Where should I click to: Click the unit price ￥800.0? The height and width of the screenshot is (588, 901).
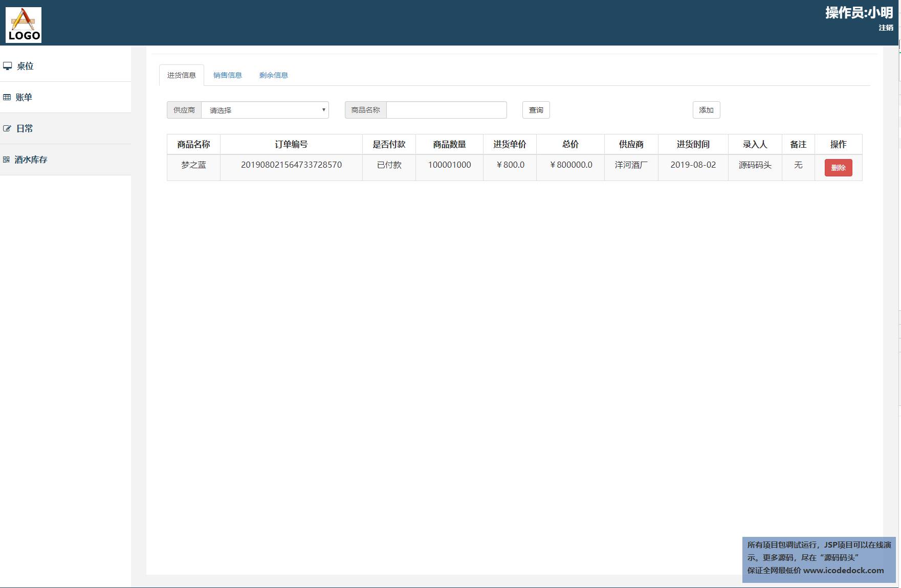(510, 165)
